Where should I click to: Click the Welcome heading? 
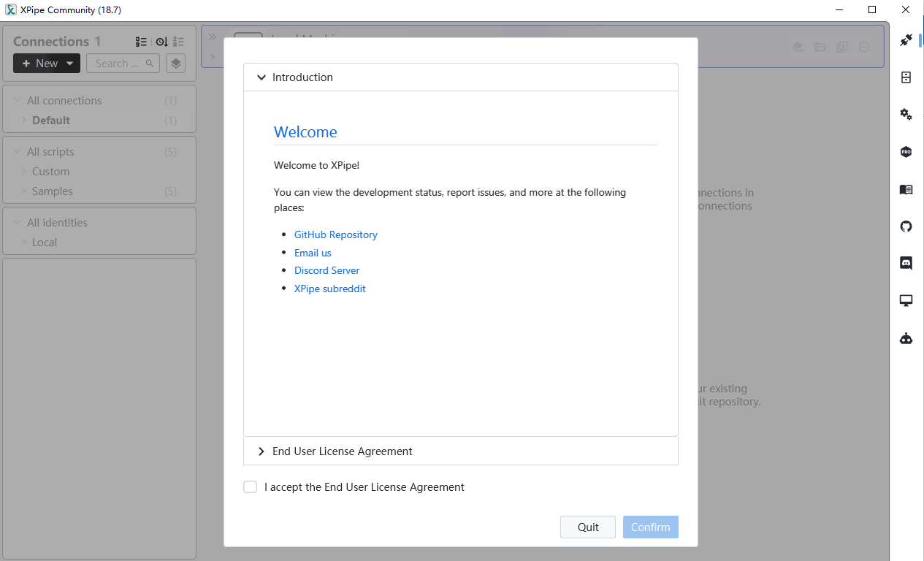tap(305, 132)
